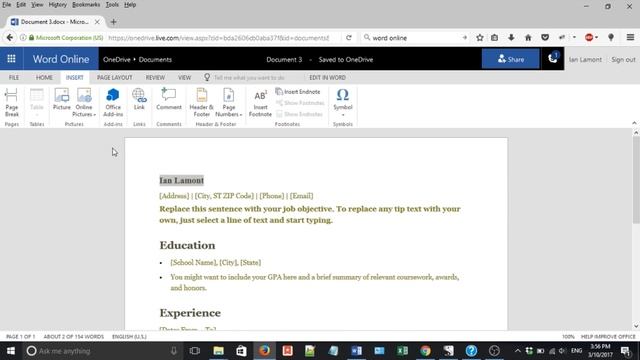The height and width of the screenshot is (360, 640).
Task: Click the 100% zoom level
Action: (x=568, y=337)
